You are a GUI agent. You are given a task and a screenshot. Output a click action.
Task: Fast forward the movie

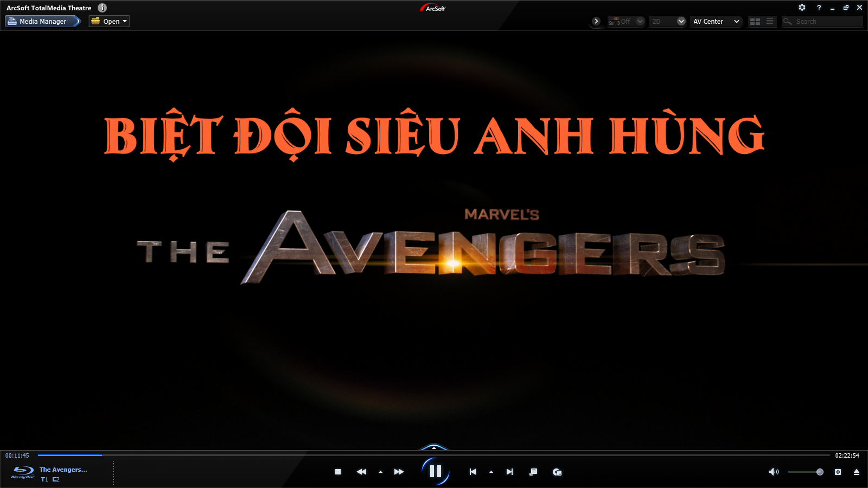coord(399,472)
